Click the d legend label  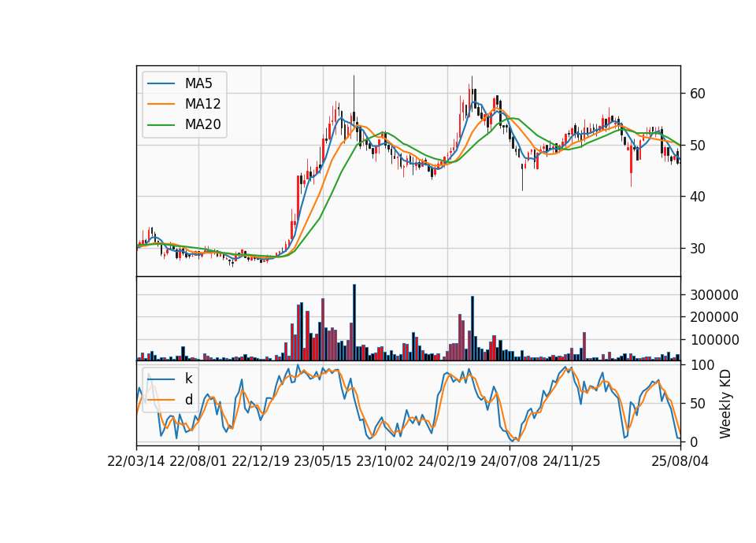tap(188, 400)
